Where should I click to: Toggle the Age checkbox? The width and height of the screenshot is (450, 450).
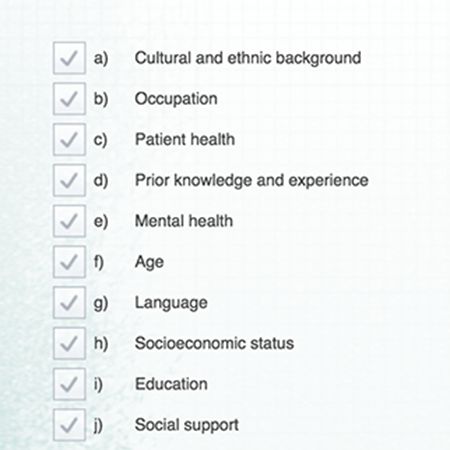(69, 262)
